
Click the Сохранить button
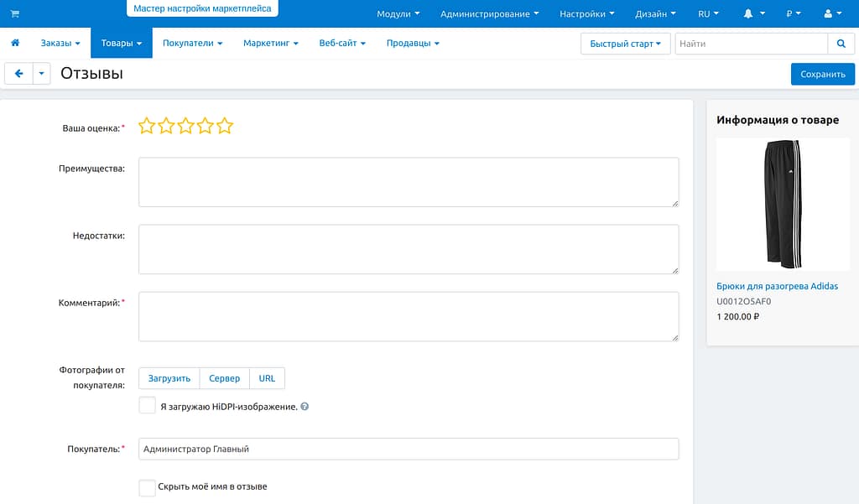(822, 74)
